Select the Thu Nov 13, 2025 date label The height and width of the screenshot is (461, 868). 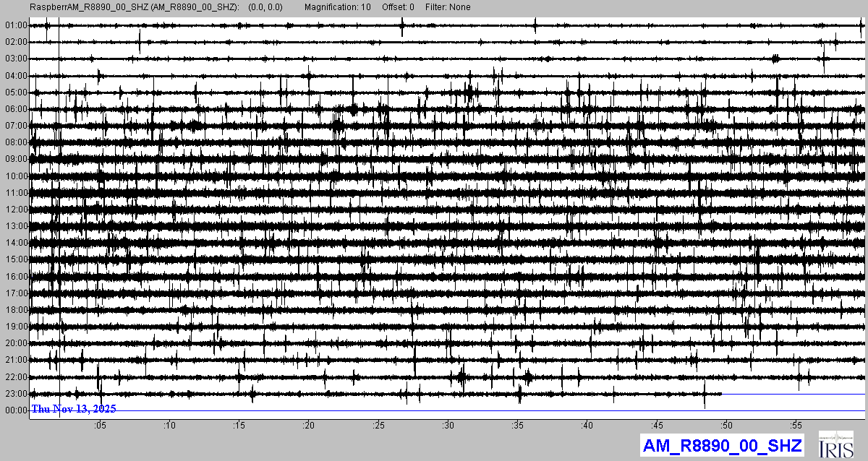click(x=74, y=409)
